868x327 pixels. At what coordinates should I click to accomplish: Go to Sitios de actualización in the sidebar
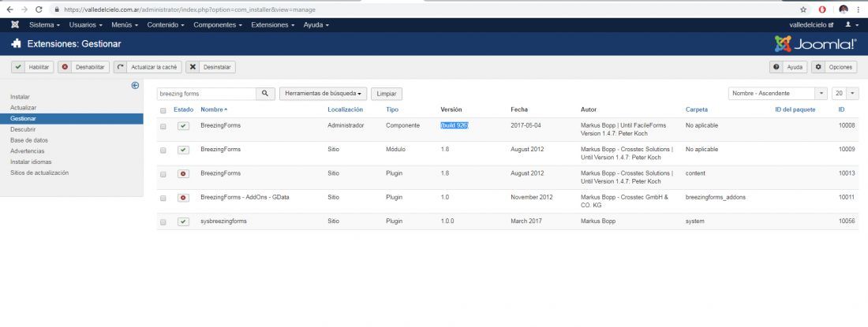point(39,173)
